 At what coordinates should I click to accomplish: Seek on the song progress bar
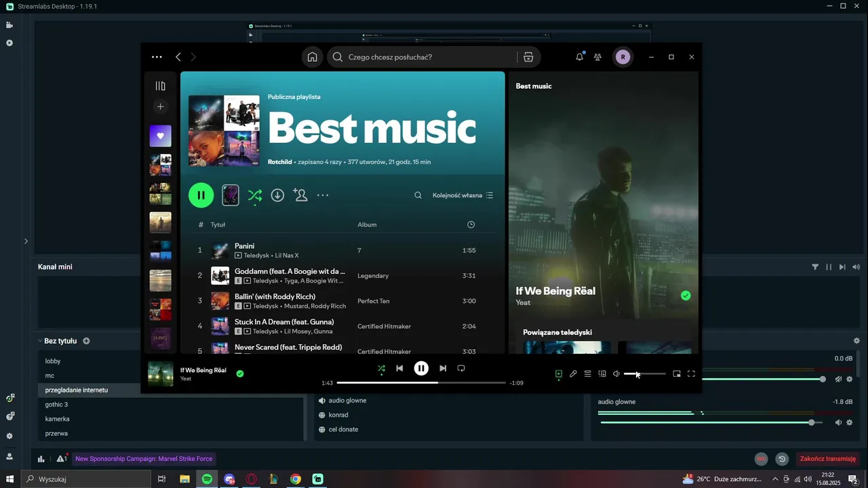[x=421, y=383]
